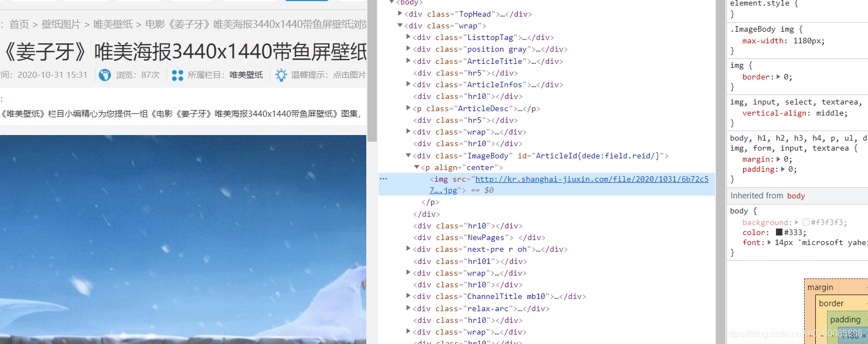868x344 pixels.
Task: Click the lightbulb tip icon beside 温馨提示
Action: click(281, 75)
